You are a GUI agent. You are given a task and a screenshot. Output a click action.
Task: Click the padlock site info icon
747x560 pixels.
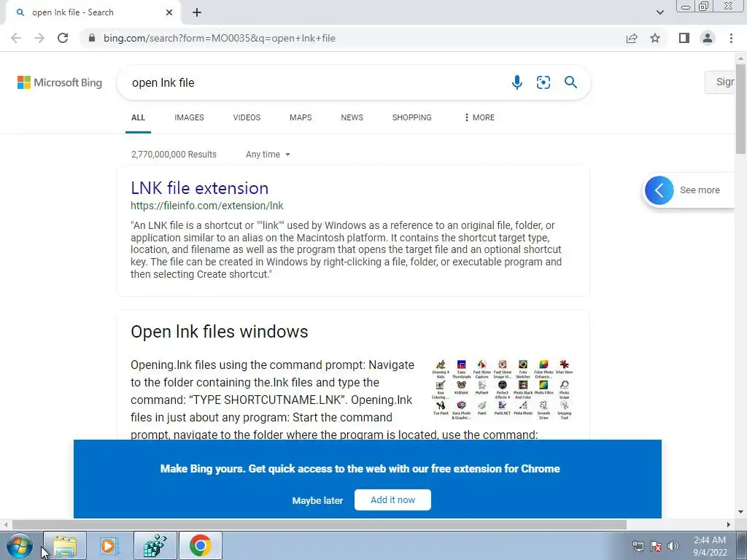(92, 38)
